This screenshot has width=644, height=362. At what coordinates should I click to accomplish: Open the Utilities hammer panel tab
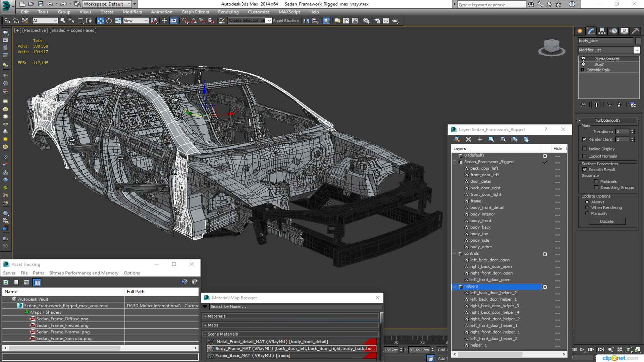[635, 31]
